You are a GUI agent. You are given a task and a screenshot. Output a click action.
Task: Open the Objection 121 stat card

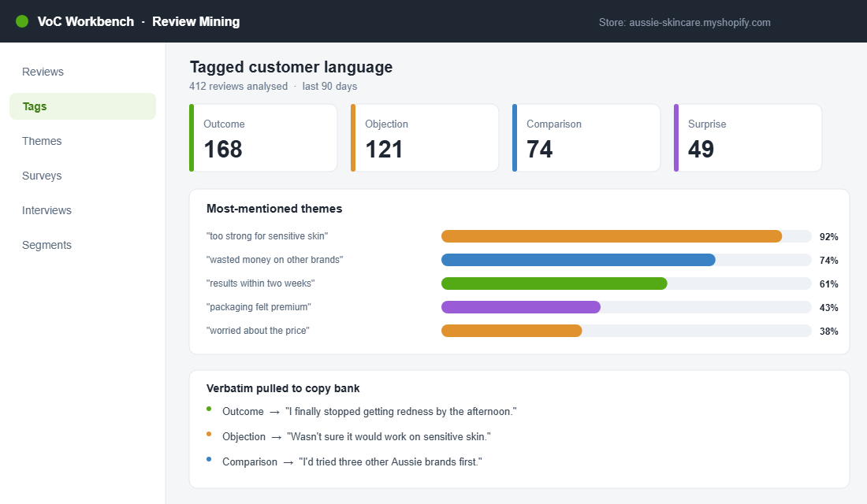click(425, 138)
